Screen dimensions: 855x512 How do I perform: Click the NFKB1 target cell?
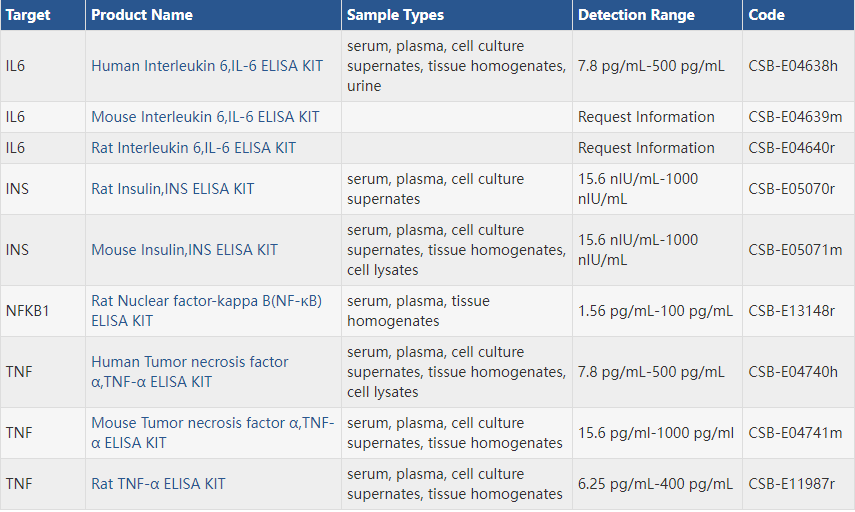pos(27,311)
